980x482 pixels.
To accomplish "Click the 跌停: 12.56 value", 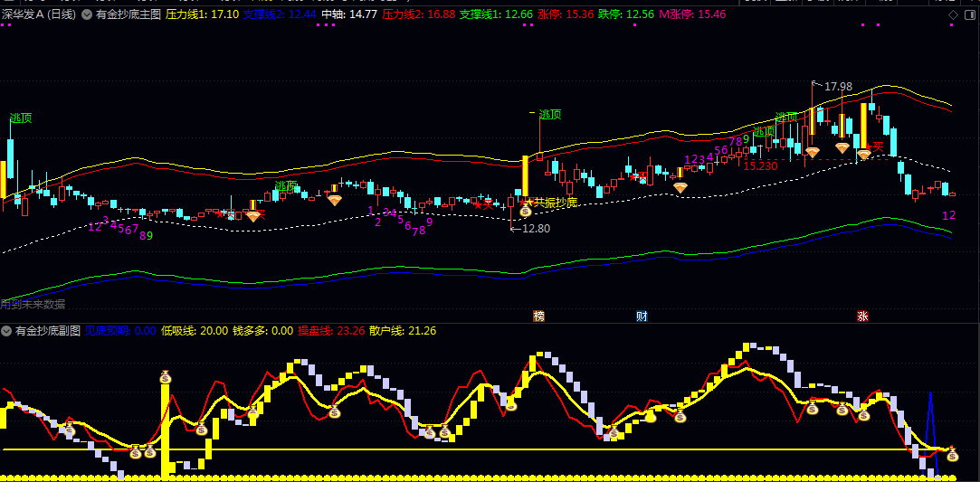I will click(x=625, y=14).
